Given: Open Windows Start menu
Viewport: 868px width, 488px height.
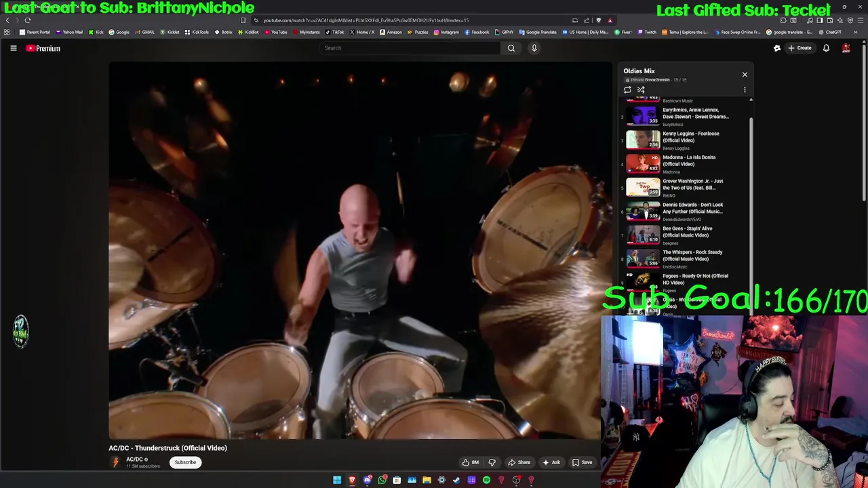Looking at the screenshot, I should [337, 480].
